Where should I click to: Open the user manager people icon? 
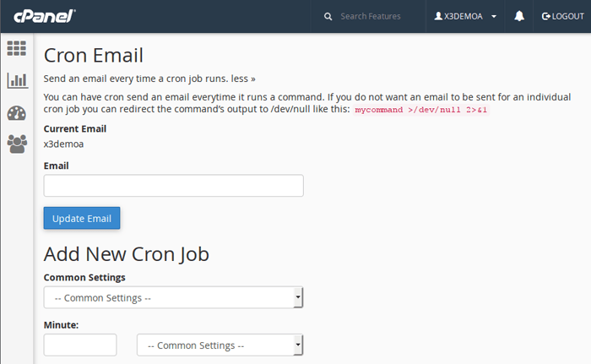(17, 144)
